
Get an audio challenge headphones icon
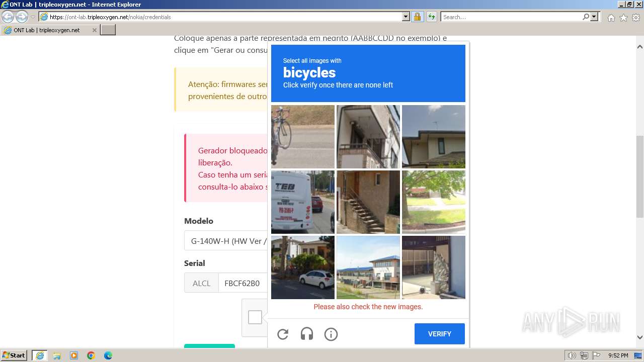307,334
